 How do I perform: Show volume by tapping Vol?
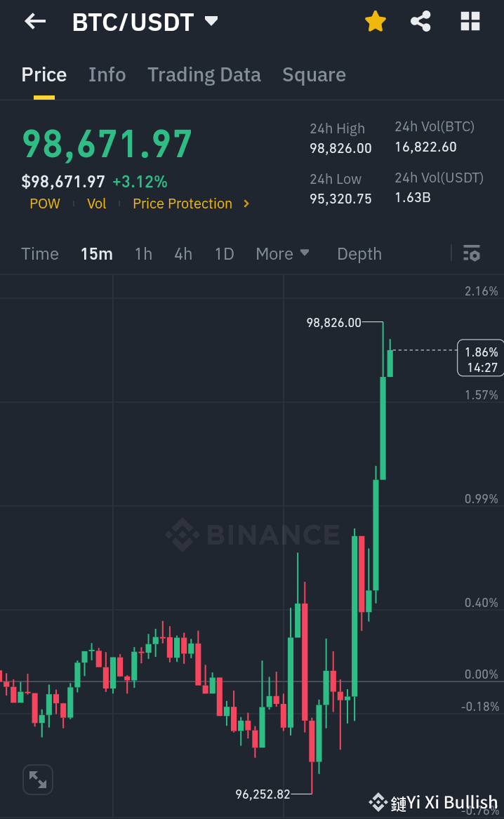(x=96, y=204)
